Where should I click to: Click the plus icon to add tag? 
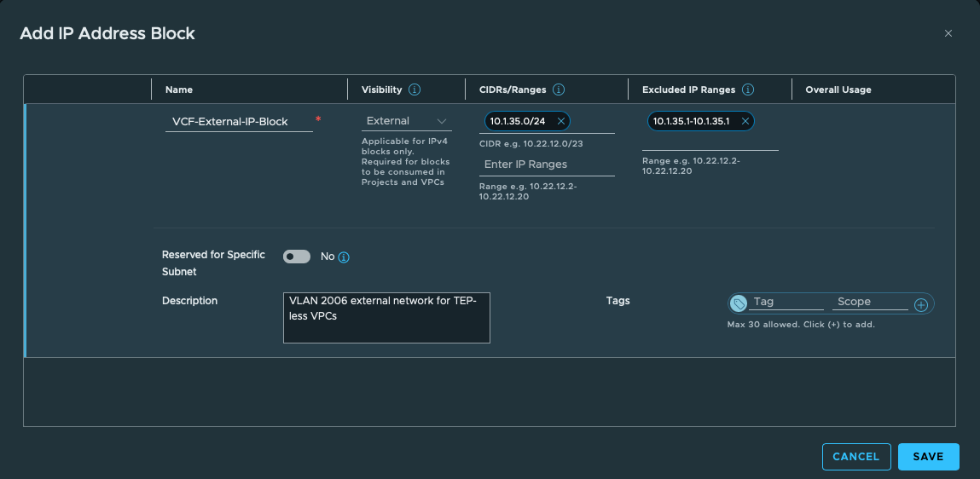(x=920, y=305)
